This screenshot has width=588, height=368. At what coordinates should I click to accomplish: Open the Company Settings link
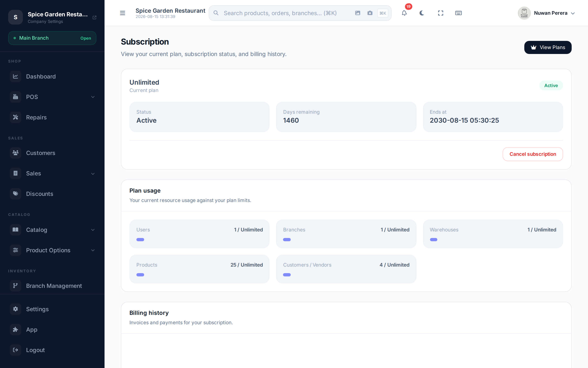pos(45,21)
